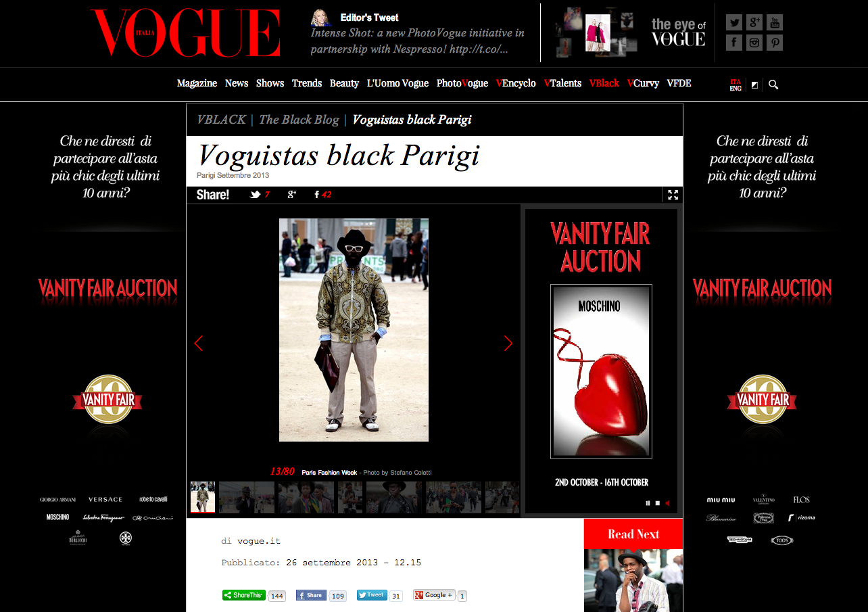The width and height of the screenshot is (868, 612).
Task: Open Vogue's Google+ icon in header
Action: point(754,22)
